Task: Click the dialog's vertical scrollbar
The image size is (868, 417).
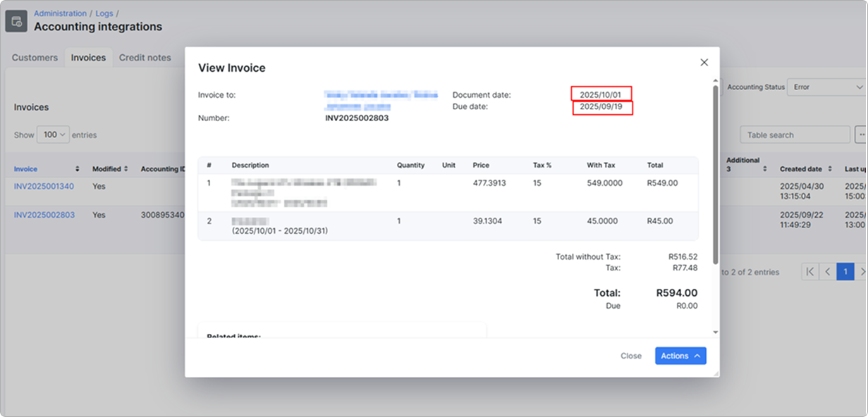Action: click(714, 176)
